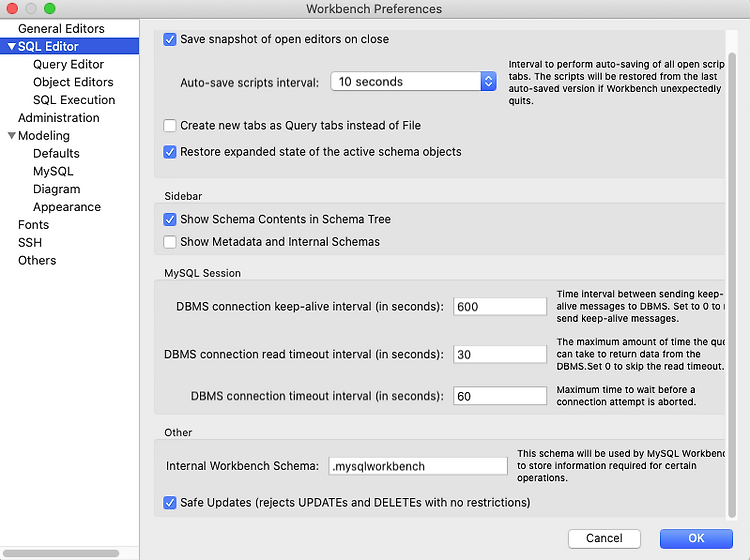Viewport: 750px width, 560px height.
Task: Collapse the Modeling tree section
Action: [x=11, y=136]
